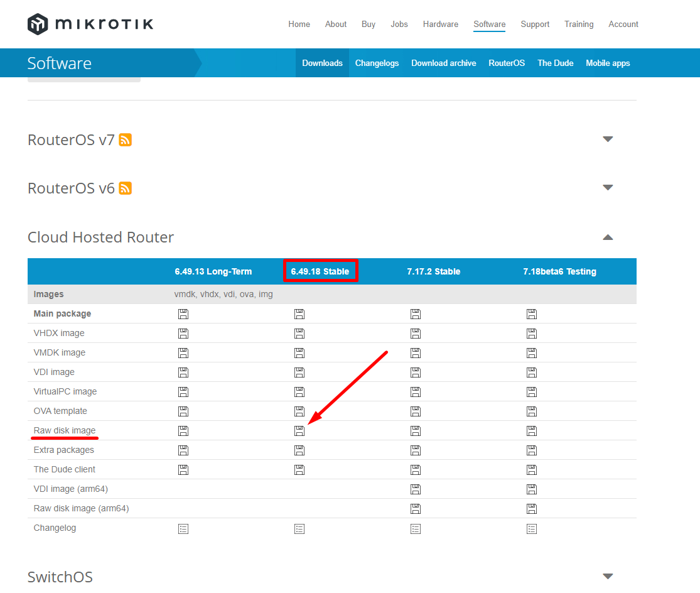Download VHDX image for 7.17.2 Stable
This screenshot has width=700, height=593.
pos(415,334)
